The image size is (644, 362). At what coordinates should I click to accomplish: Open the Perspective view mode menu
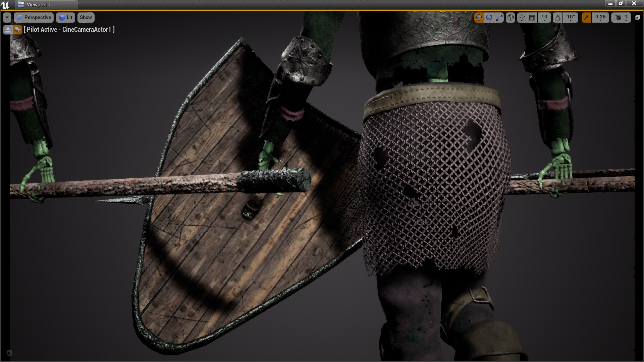[34, 17]
